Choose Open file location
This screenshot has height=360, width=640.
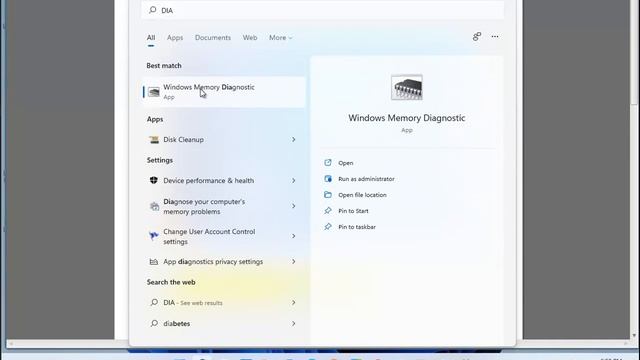tap(362, 195)
